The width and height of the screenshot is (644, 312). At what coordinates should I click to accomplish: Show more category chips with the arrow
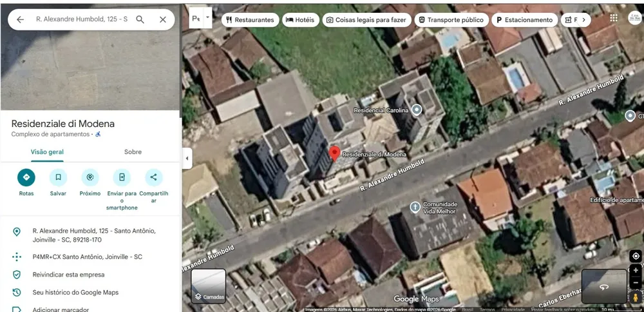coord(583,20)
